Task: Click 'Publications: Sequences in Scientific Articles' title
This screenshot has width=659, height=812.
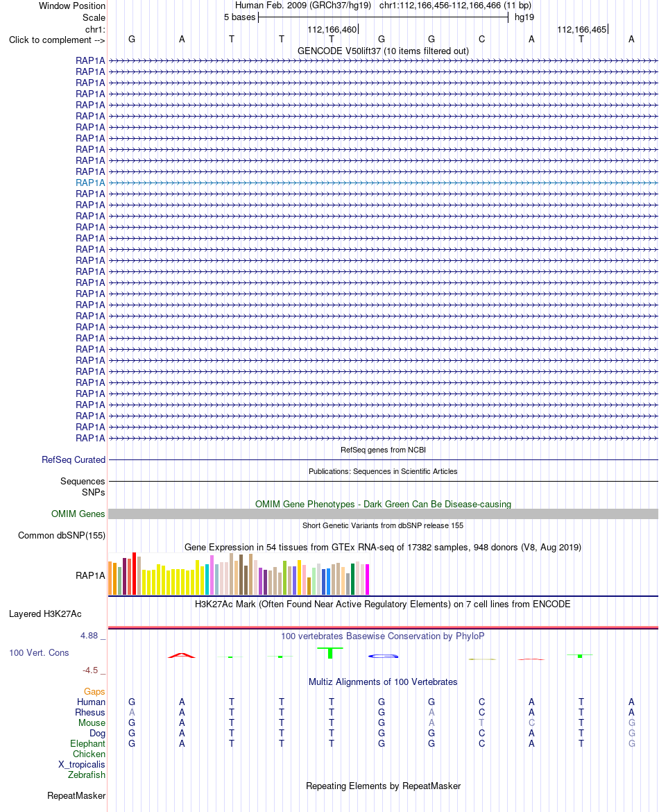Action: (x=383, y=472)
